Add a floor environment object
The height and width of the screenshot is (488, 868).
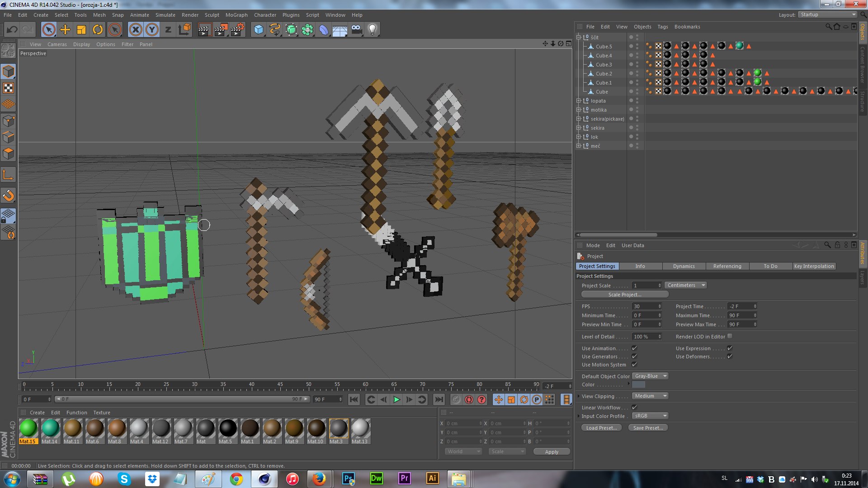[340, 30]
